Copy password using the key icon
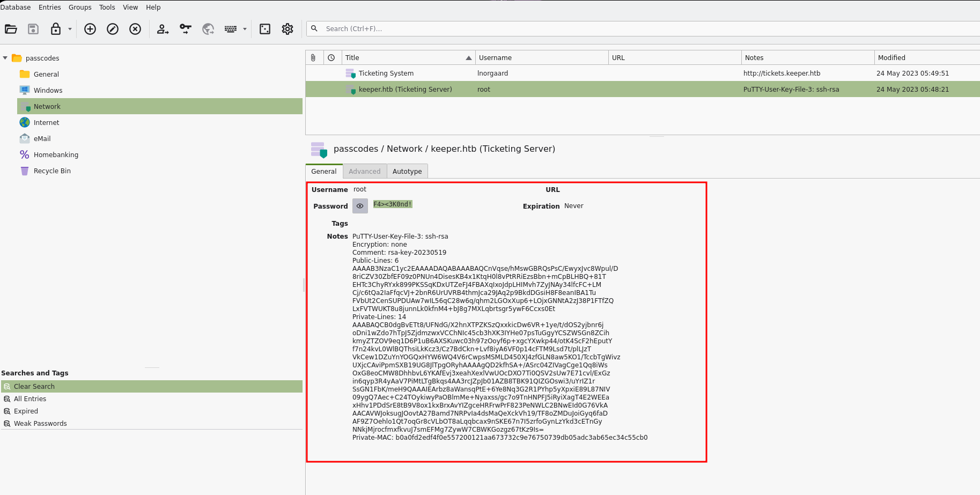980x495 pixels. 186,29
